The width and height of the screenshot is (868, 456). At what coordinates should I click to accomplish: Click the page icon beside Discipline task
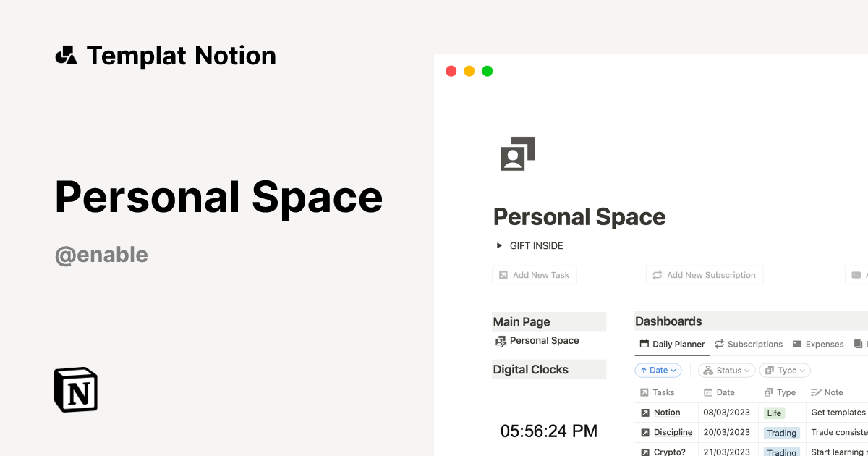tap(645, 433)
